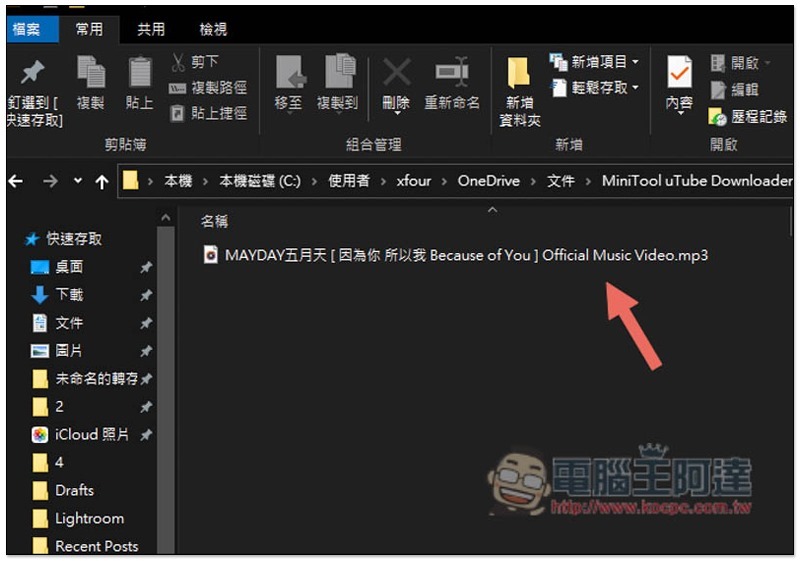Click 文件 in the address path
Viewport: 800px width, 561px height.
561,181
